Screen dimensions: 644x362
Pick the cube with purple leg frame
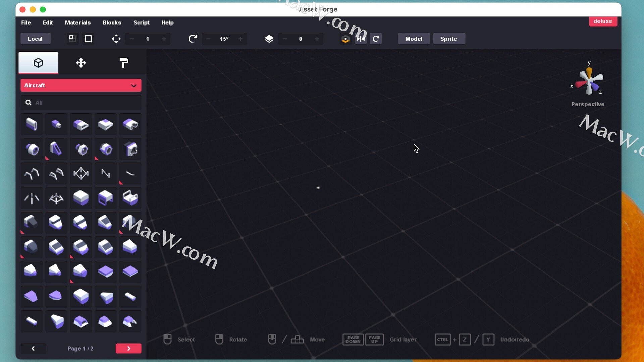point(106,198)
